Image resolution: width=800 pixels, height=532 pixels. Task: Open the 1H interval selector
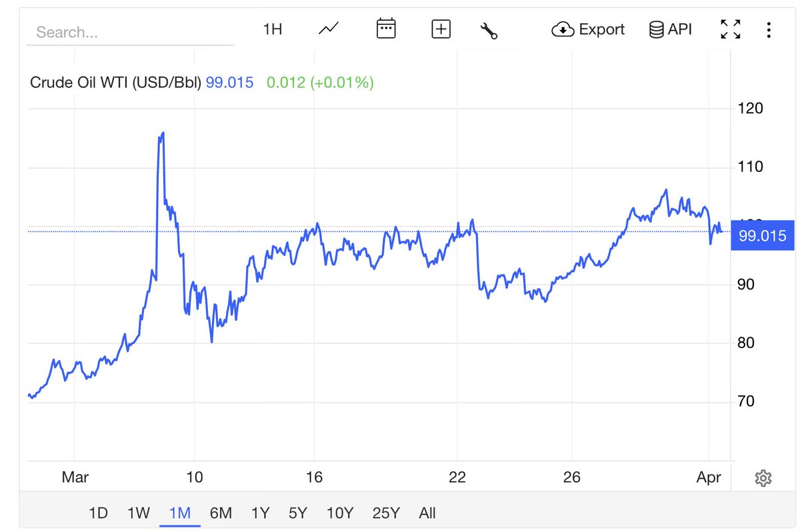(x=273, y=29)
